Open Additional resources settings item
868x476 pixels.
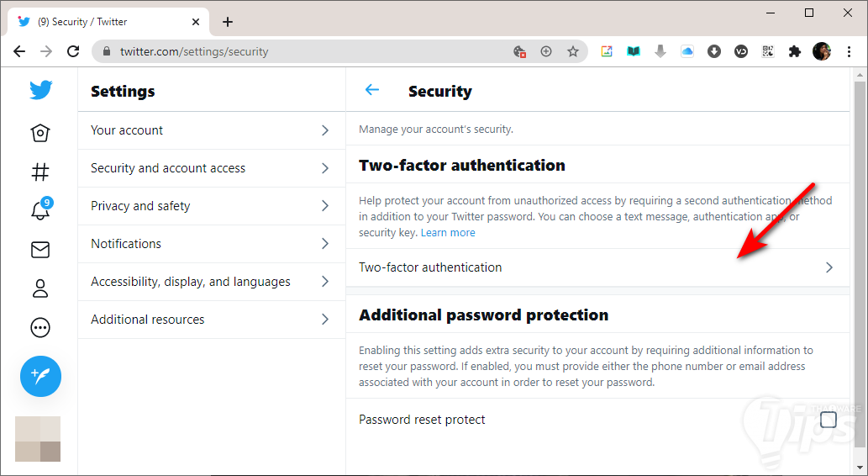211,320
